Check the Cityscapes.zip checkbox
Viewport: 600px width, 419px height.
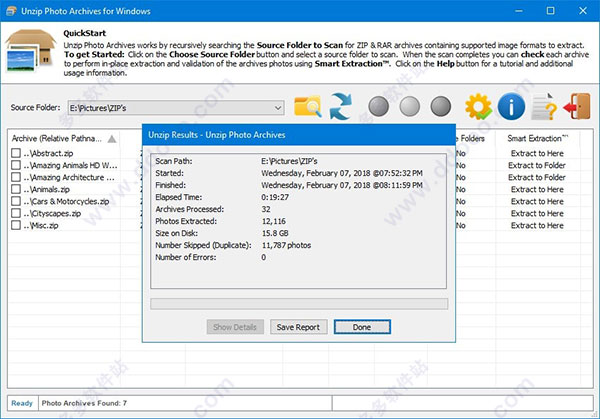(16, 213)
